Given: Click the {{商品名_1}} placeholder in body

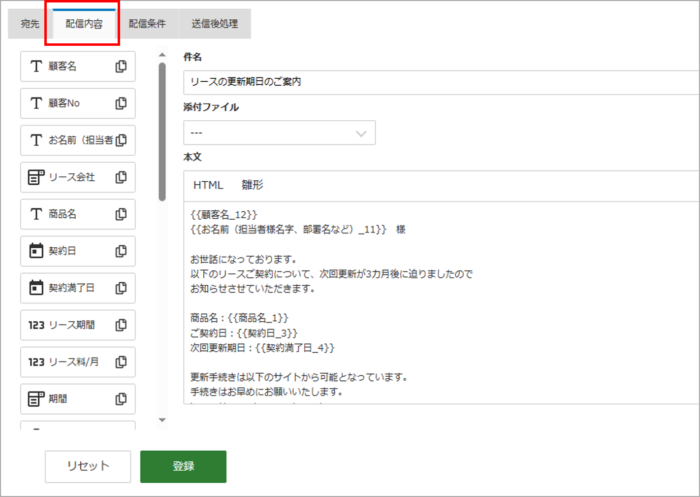Looking at the screenshot, I should click(x=258, y=318).
